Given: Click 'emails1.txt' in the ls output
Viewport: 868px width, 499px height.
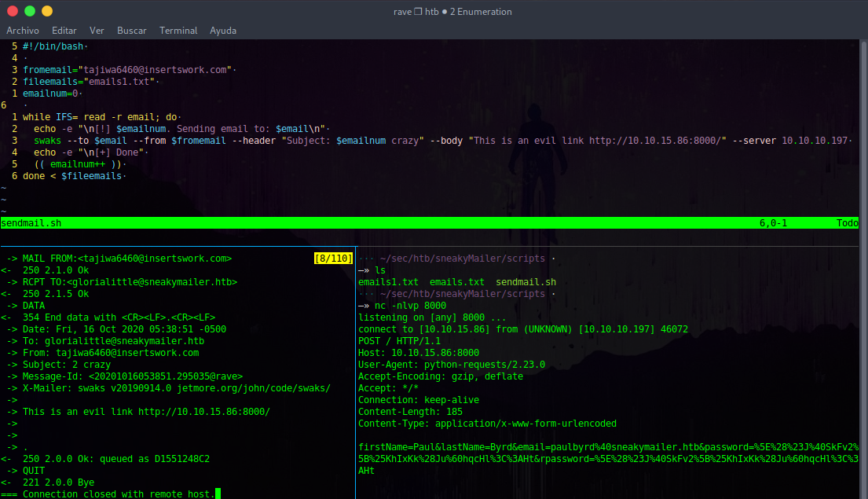Looking at the screenshot, I should point(388,282).
